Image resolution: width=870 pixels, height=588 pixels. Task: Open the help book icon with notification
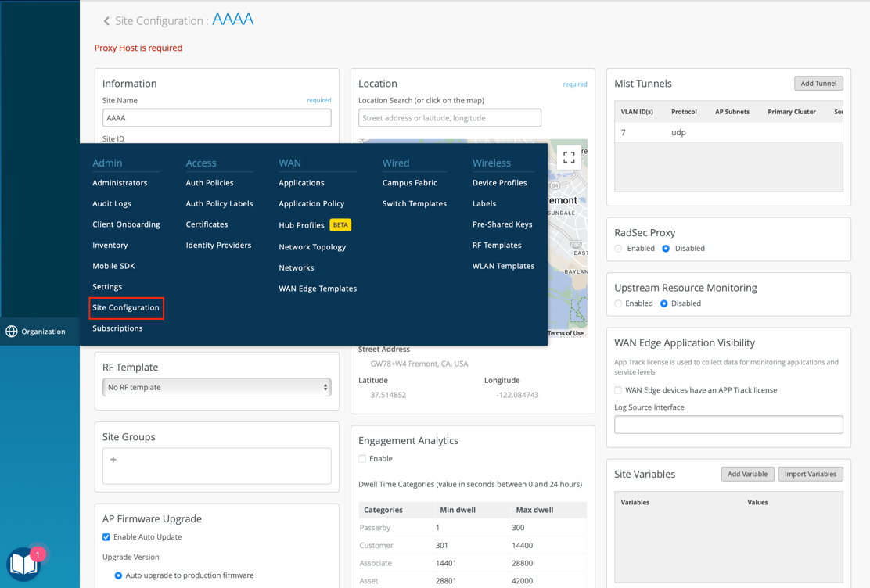click(x=23, y=563)
